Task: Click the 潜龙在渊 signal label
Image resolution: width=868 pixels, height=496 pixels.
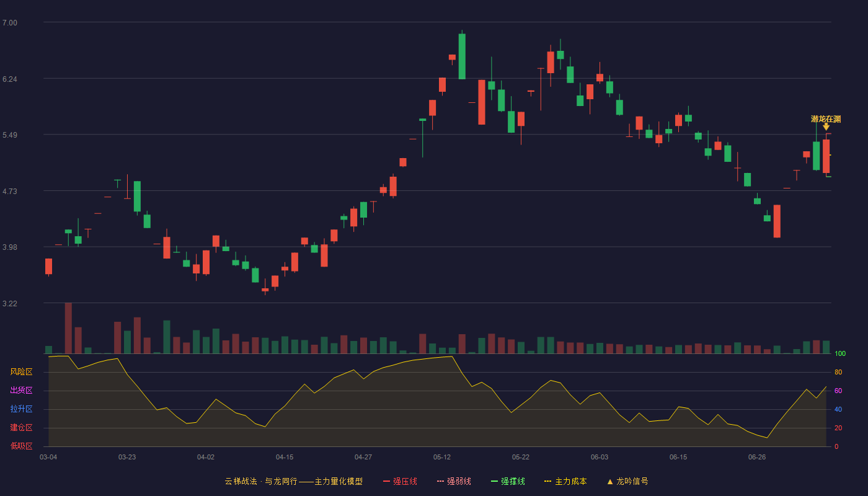Action: point(826,118)
